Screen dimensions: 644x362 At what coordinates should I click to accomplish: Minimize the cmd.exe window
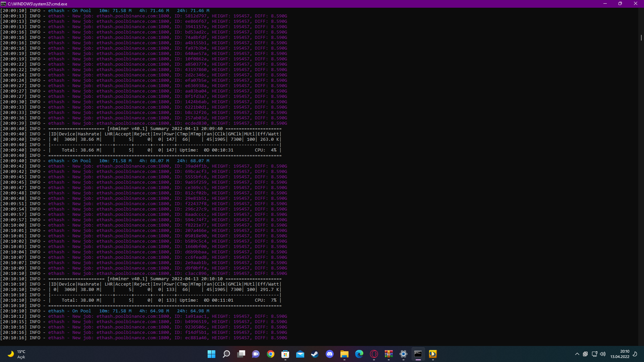[x=605, y=4]
